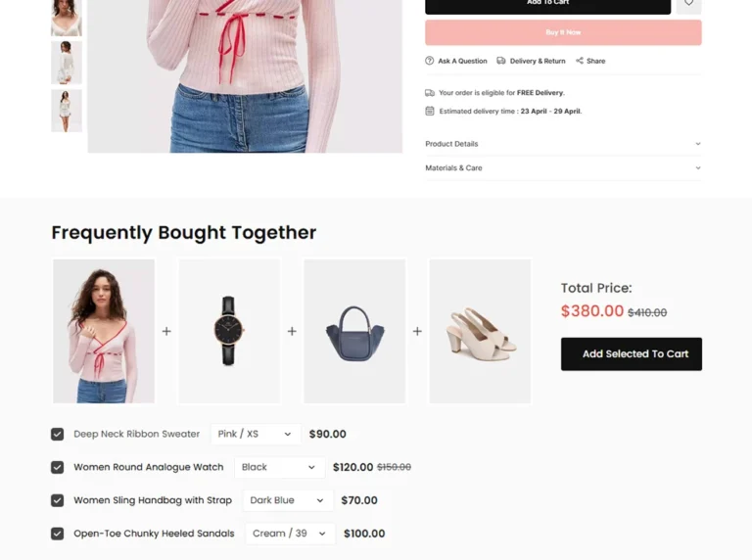Screen dimensions: 752x560
Task: Click Add Selected To Cart button
Action: pyautogui.click(x=632, y=354)
